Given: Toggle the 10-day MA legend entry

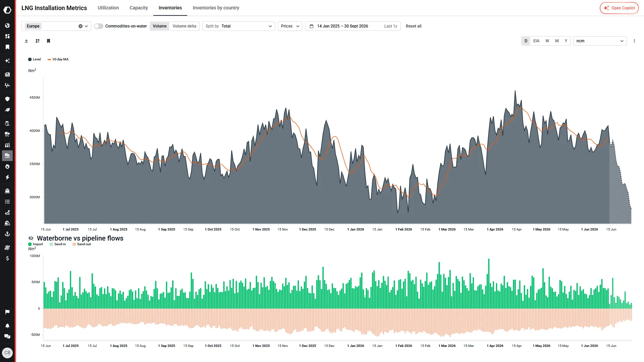Looking at the screenshot, I should click(58, 59).
